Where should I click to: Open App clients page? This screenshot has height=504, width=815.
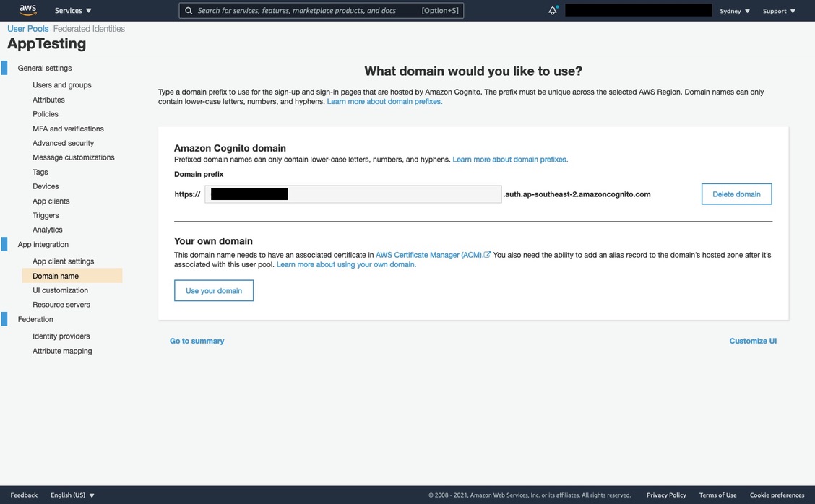click(x=51, y=201)
